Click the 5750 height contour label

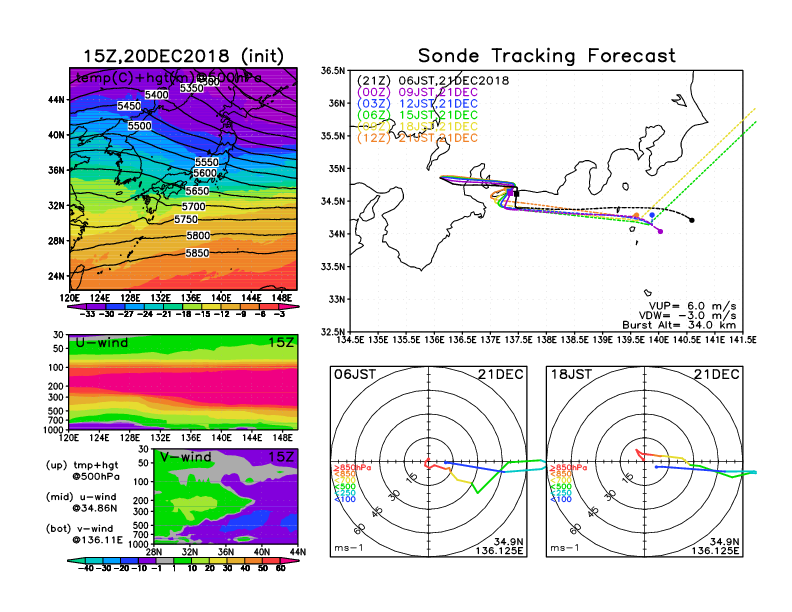coord(186,220)
